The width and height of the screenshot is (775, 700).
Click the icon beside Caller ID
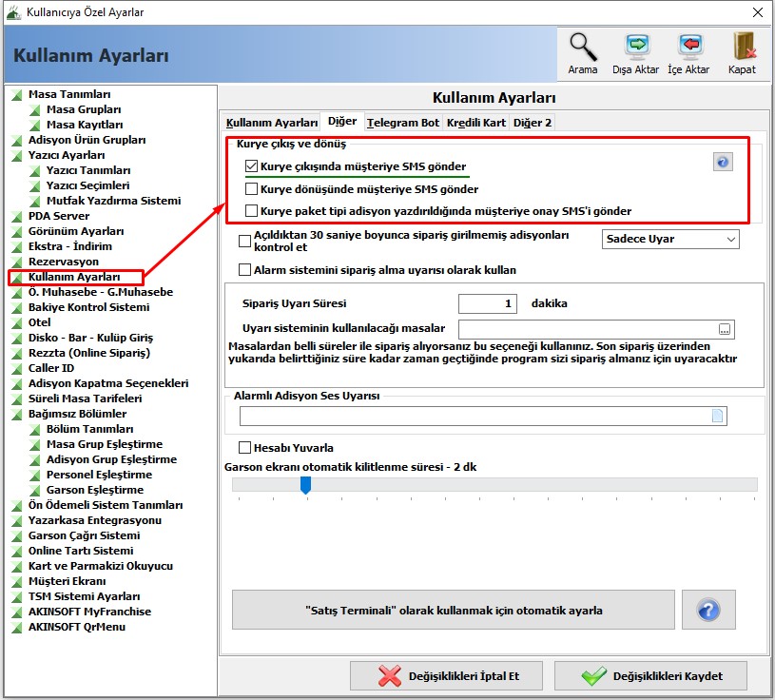(x=17, y=368)
